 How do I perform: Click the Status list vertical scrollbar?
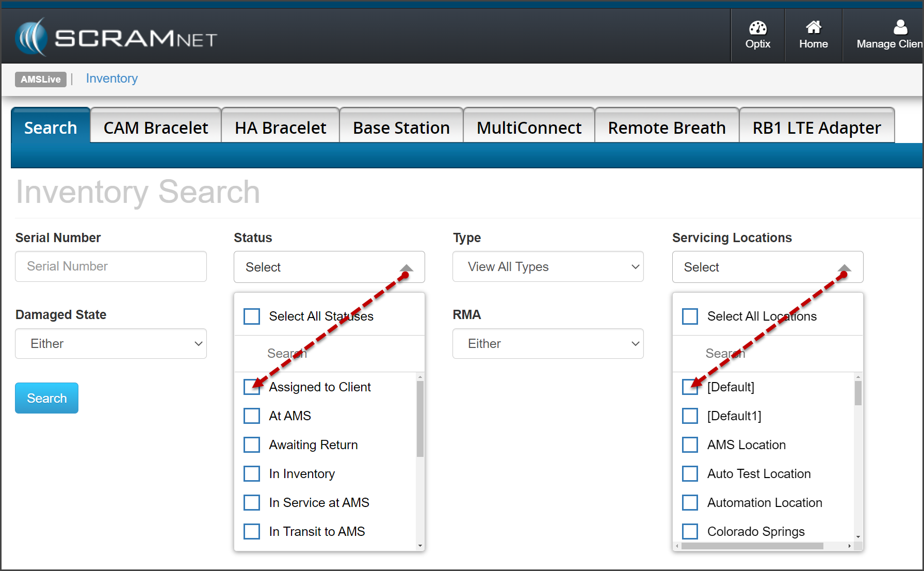coord(420,419)
